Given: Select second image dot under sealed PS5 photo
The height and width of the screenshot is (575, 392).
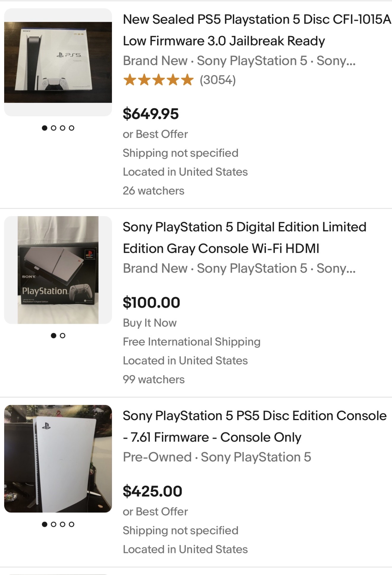Looking at the screenshot, I should point(53,128).
